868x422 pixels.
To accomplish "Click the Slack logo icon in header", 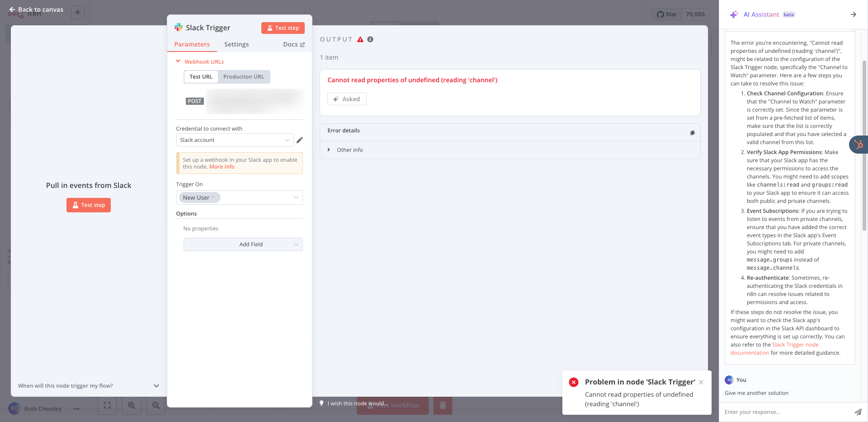I will [179, 28].
